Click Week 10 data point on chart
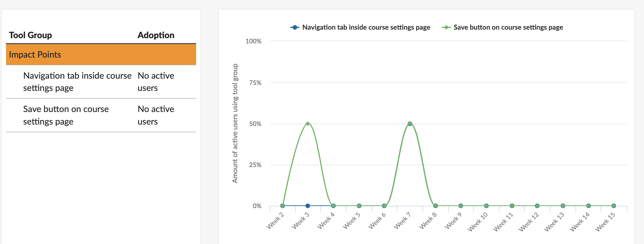 click(486, 206)
